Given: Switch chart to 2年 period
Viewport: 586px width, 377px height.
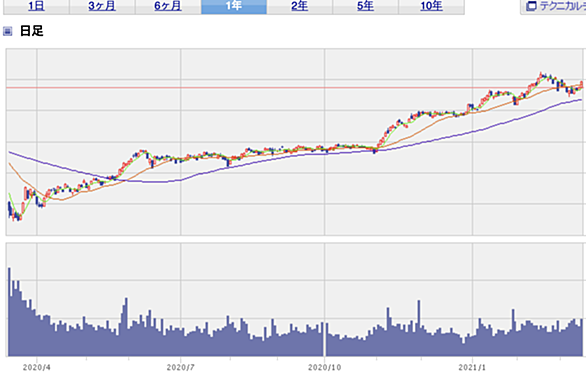Looking at the screenshot, I should [x=300, y=6].
